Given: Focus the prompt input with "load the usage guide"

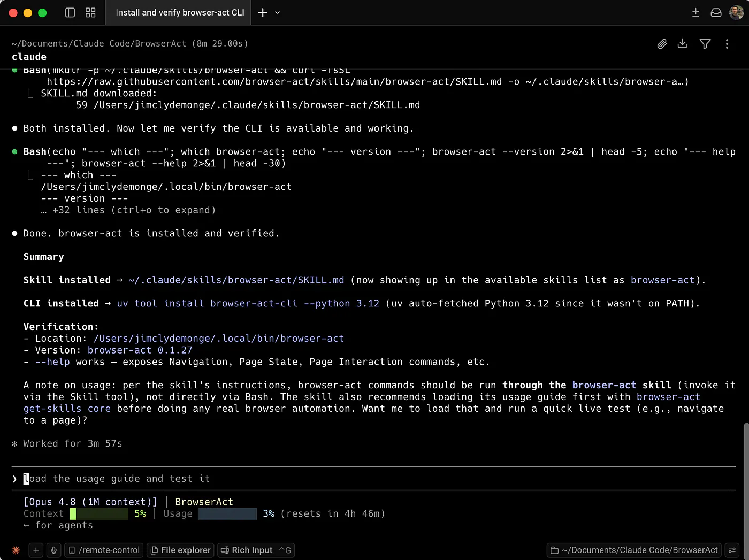Looking at the screenshot, I should tap(373, 479).
